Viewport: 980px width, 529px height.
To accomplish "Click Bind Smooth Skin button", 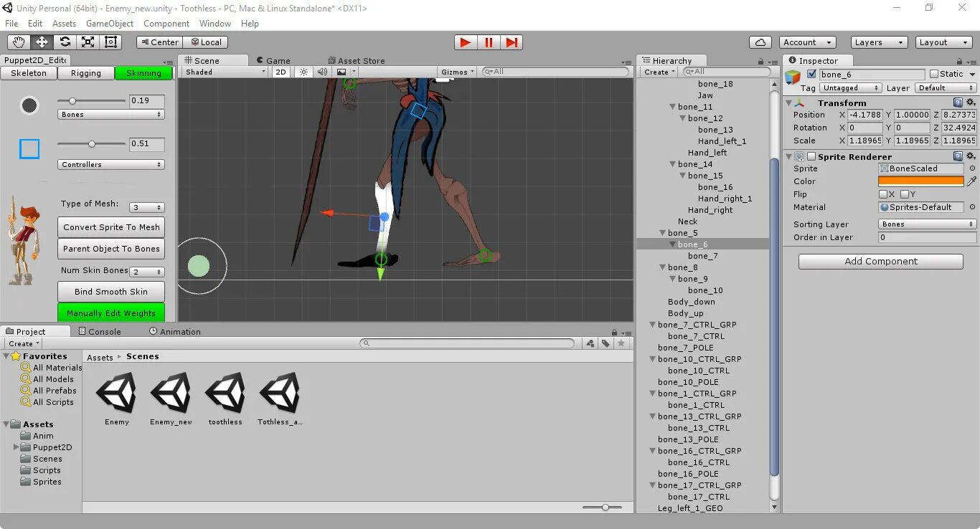I will [x=111, y=292].
